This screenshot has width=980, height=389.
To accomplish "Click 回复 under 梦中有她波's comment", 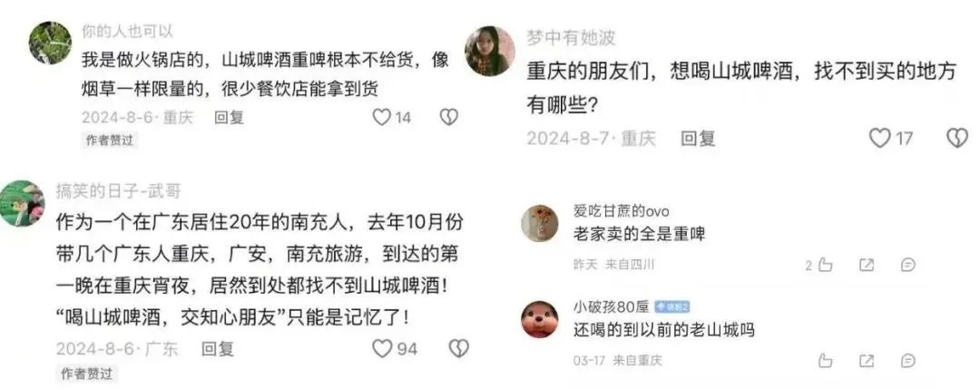I will [x=698, y=138].
